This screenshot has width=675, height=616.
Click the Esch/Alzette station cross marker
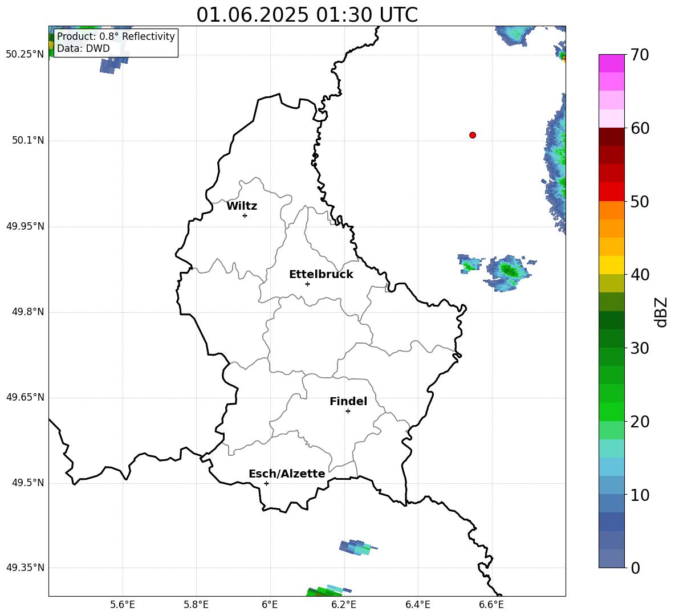(266, 483)
